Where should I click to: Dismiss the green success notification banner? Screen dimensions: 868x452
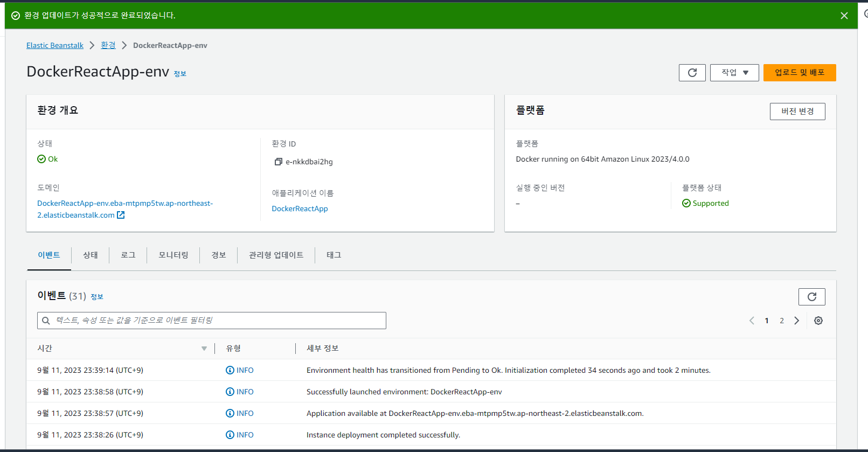pos(844,16)
